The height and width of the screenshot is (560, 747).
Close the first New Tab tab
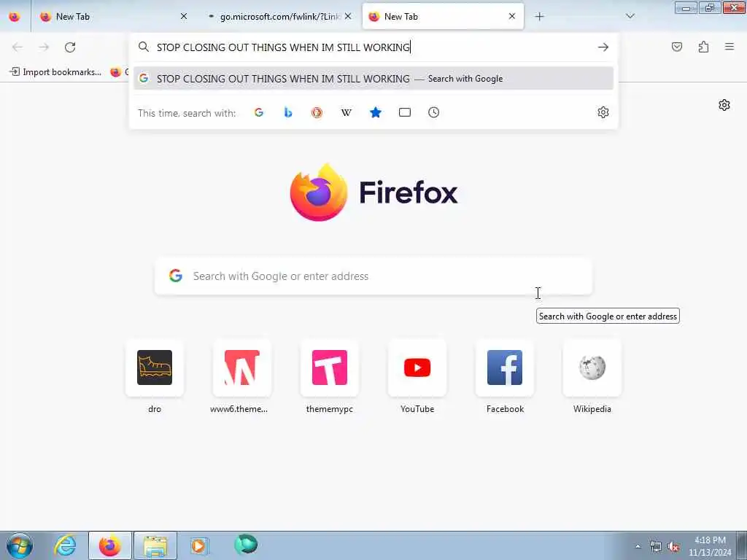tap(183, 16)
